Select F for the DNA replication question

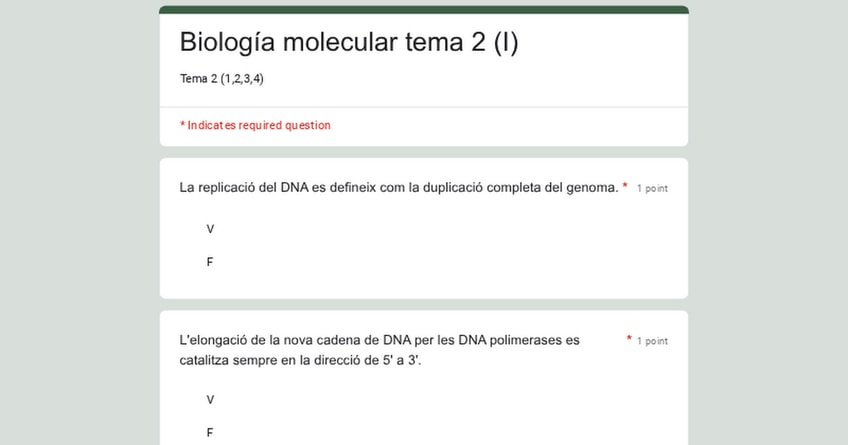[210, 262]
